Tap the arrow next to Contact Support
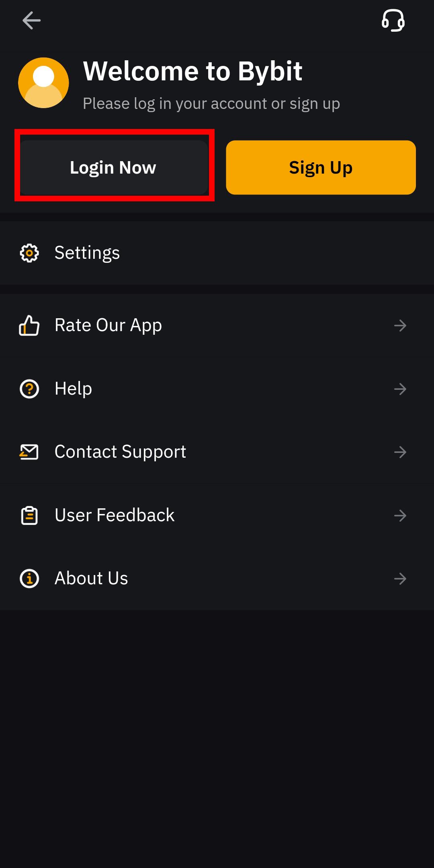The image size is (434, 868). (x=400, y=452)
